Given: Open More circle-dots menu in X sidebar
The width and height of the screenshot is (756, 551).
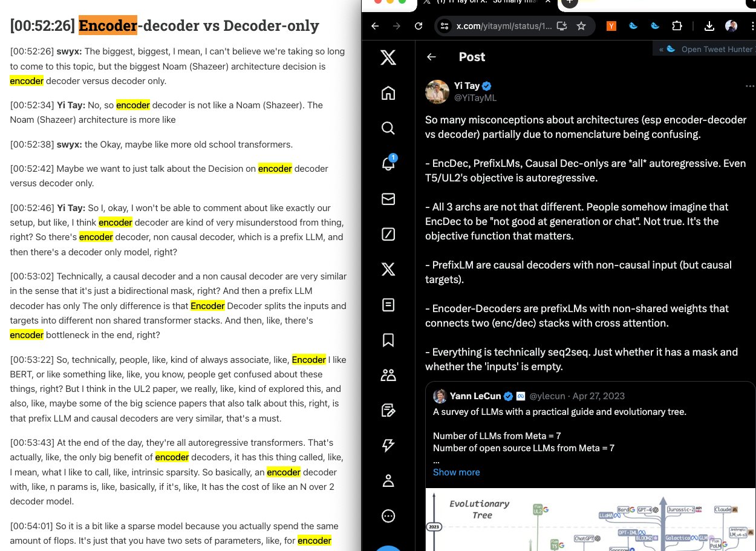Looking at the screenshot, I should [388, 516].
